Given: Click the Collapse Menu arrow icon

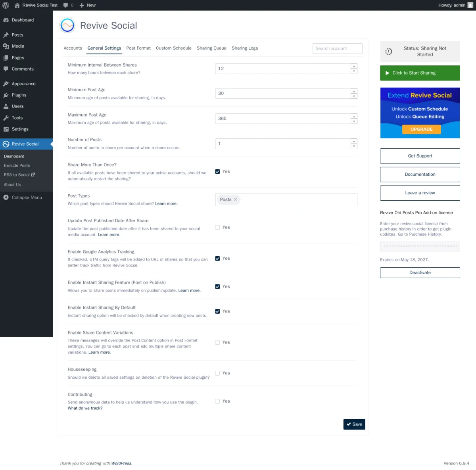Looking at the screenshot, I should pyautogui.click(x=6, y=197).
